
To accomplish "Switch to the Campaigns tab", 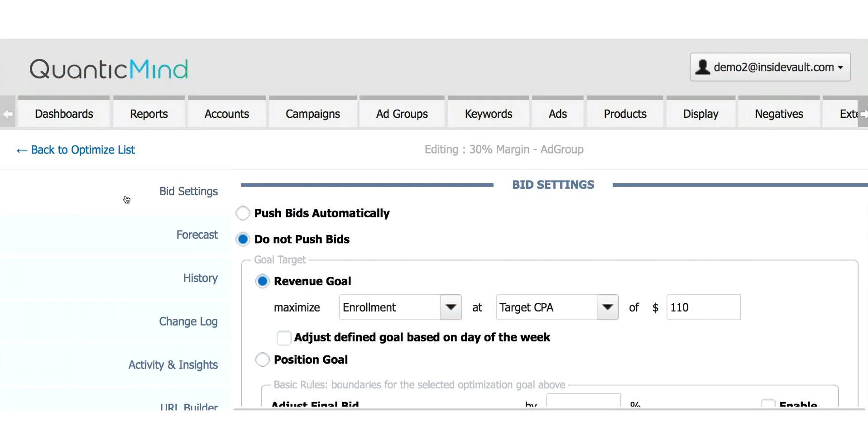I will [x=312, y=114].
